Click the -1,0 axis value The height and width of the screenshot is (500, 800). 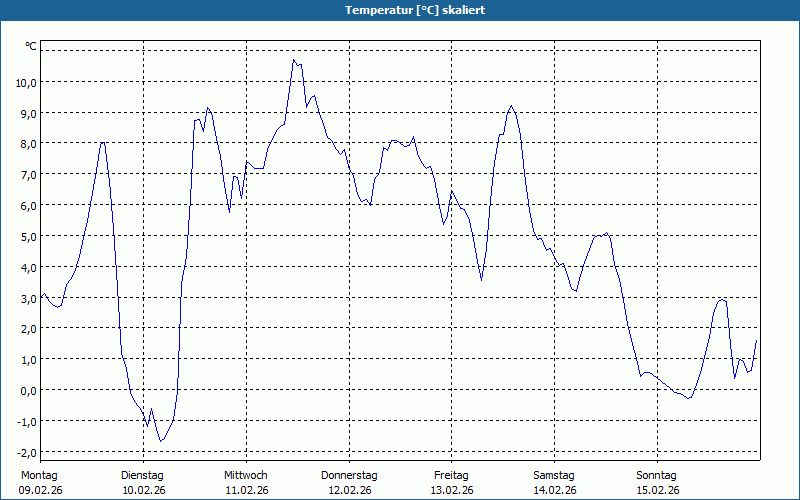[27, 422]
